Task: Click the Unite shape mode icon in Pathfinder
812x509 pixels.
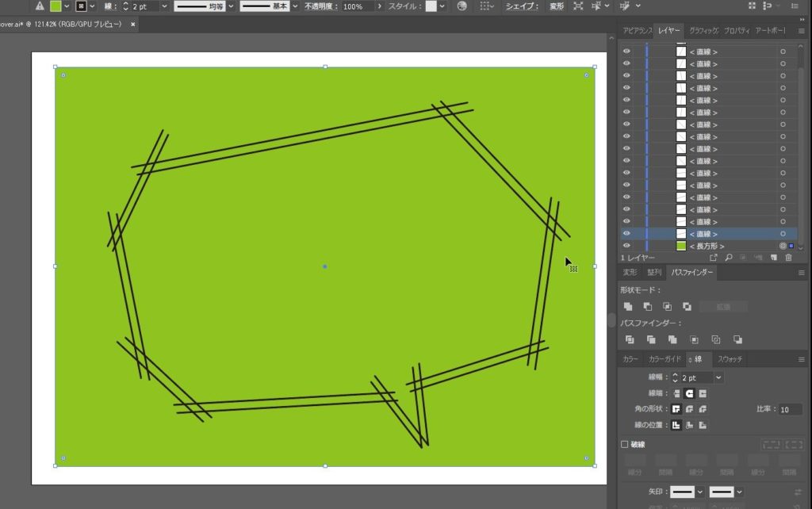Action: (x=628, y=306)
